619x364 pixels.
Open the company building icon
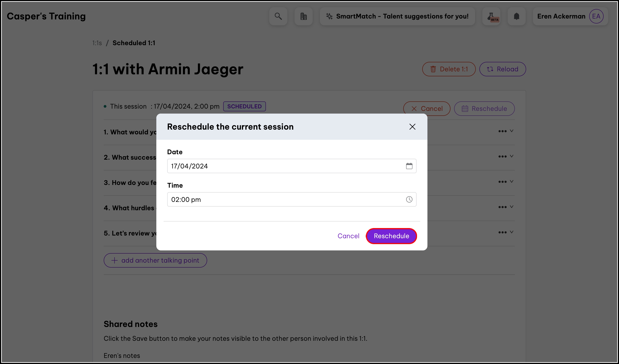pos(304,16)
